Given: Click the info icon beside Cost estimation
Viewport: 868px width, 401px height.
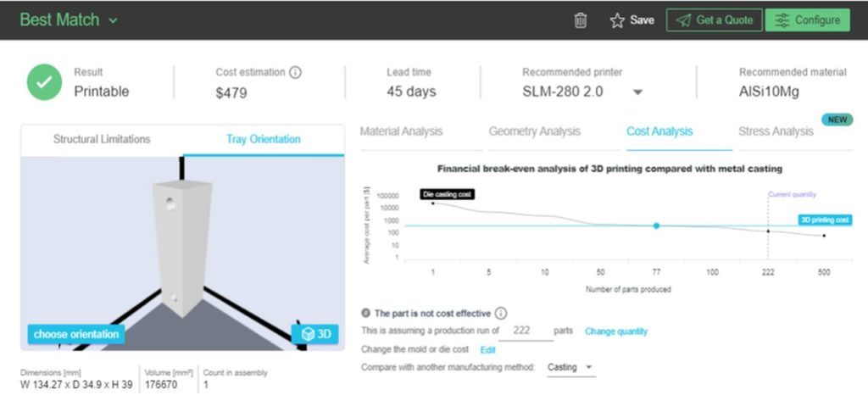Looking at the screenshot, I should click(295, 73).
